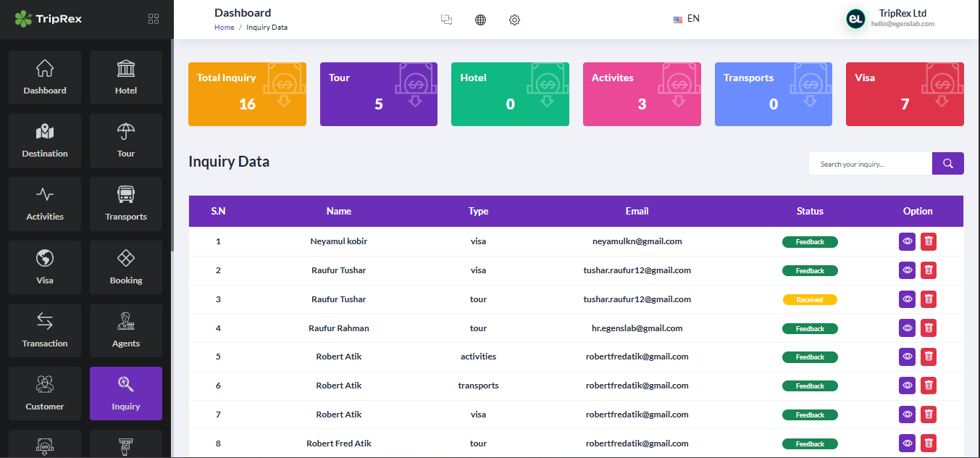Open the EN language dropdown

pyautogui.click(x=685, y=18)
